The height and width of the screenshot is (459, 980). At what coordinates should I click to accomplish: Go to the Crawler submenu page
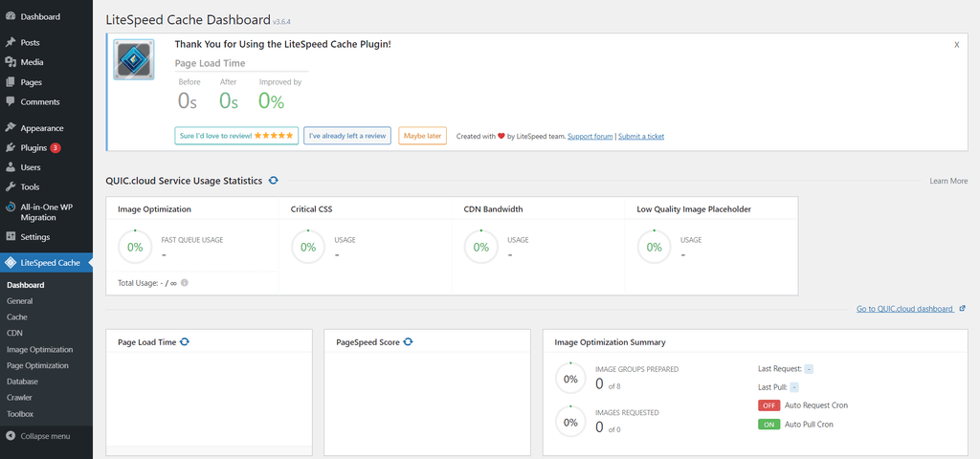(x=20, y=398)
